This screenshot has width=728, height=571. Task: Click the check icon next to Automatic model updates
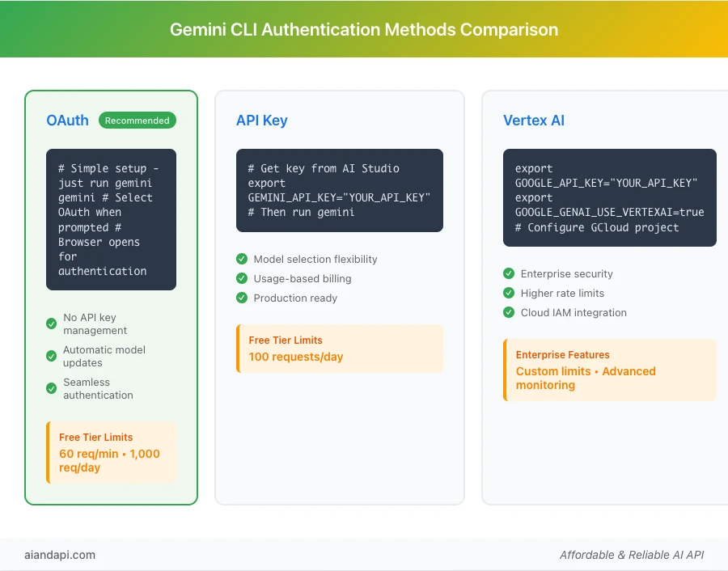52,356
